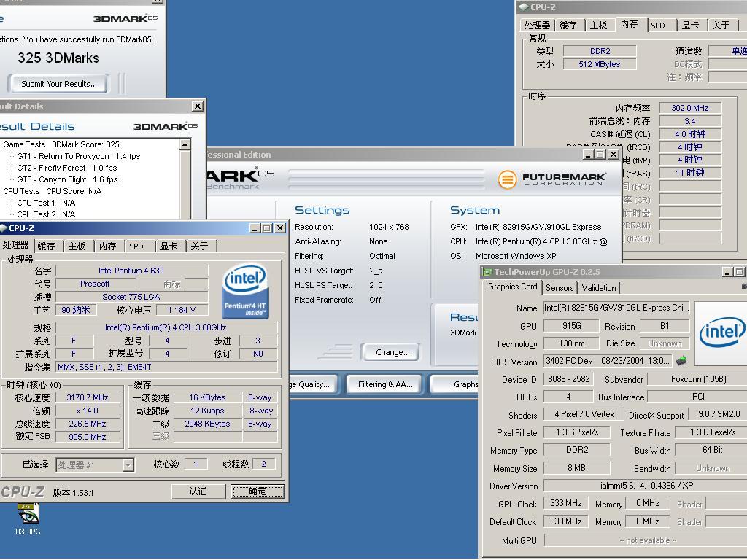The image size is (747, 560).
Task: Click the Futuremark Corporation logo
Action: pyautogui.click(x=552, y=179)
